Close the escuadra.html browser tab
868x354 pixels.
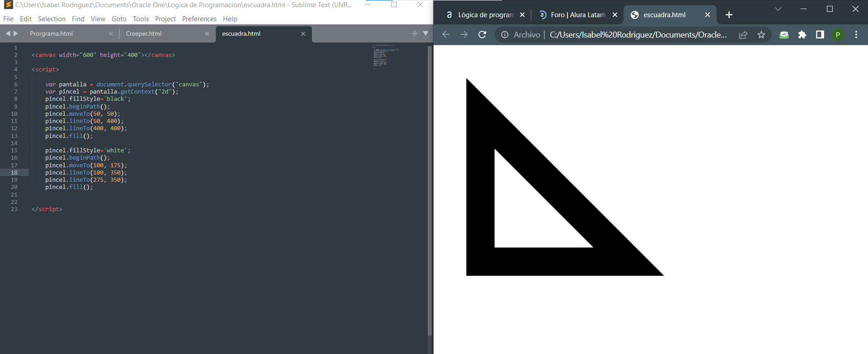coord(708,15)
